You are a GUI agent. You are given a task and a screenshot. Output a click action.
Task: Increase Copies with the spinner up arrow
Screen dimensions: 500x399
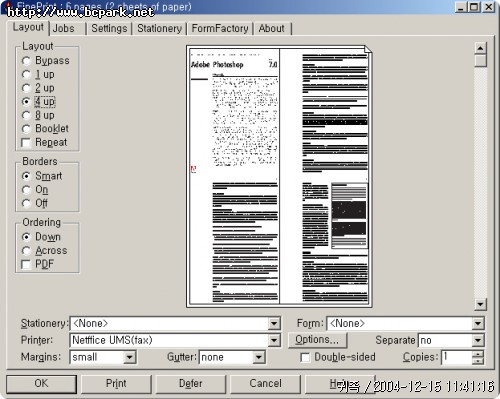478,354
